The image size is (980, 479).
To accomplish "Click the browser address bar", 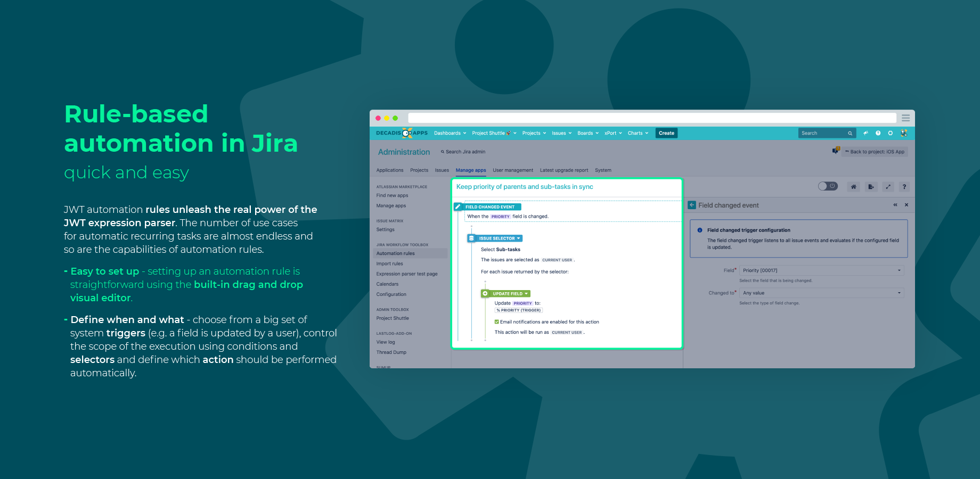I will tap(652, 118).
